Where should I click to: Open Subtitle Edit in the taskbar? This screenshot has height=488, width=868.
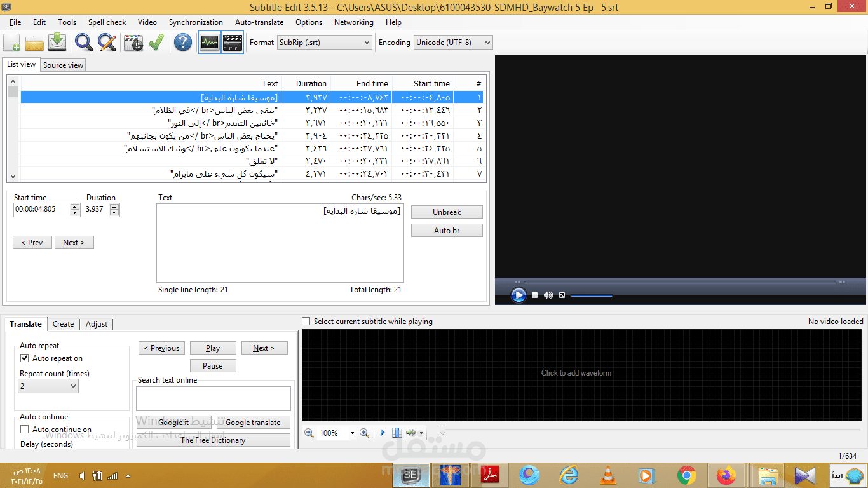pyautogui.click(x=411, y=475)
